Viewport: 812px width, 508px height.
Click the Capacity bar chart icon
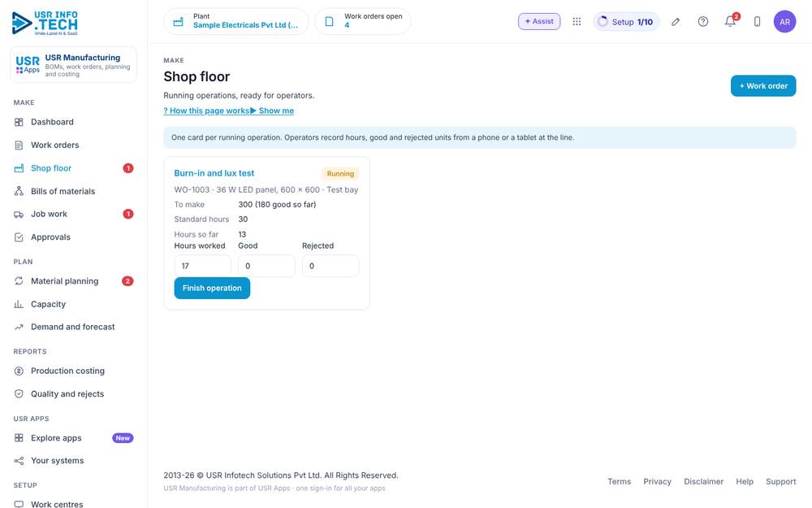click(x=19, y=304)
